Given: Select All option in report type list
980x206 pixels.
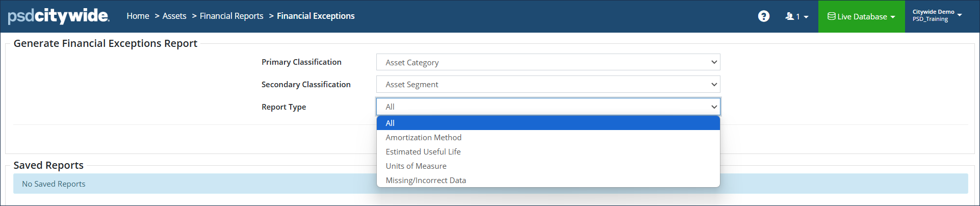Looking at the screenshot, I should click(390, 123).
